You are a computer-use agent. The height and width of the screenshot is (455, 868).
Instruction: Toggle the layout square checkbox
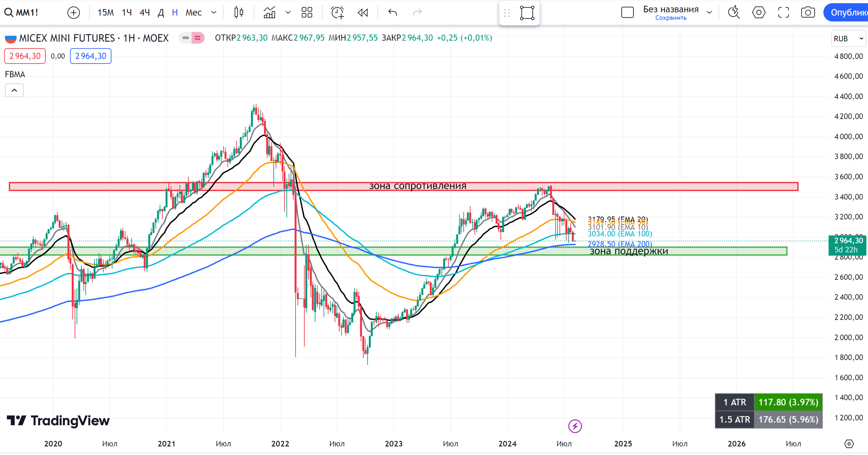point(627,12)
